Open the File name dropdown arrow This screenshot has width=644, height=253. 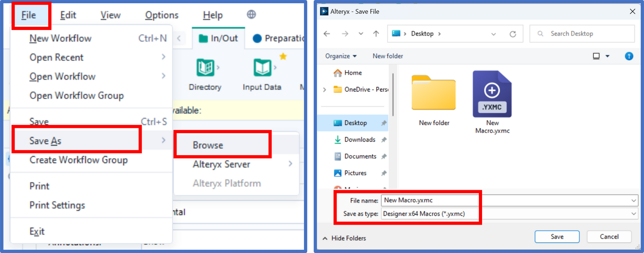click(634, 200)
